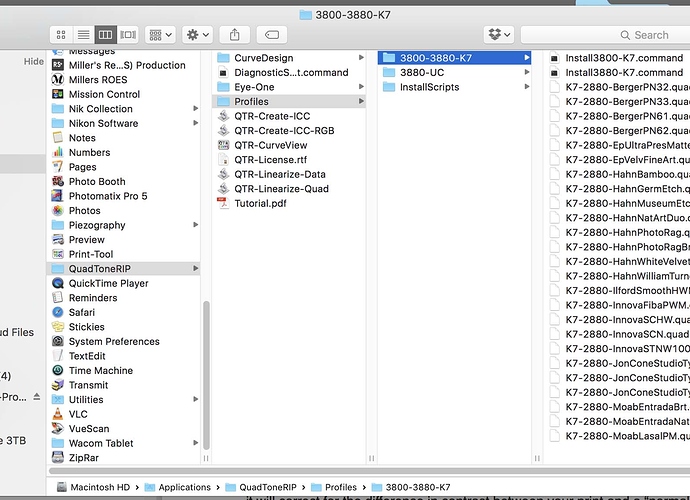Click the Edit Tags button
This screenshot has width=690, height=500.
click(272, 35)
